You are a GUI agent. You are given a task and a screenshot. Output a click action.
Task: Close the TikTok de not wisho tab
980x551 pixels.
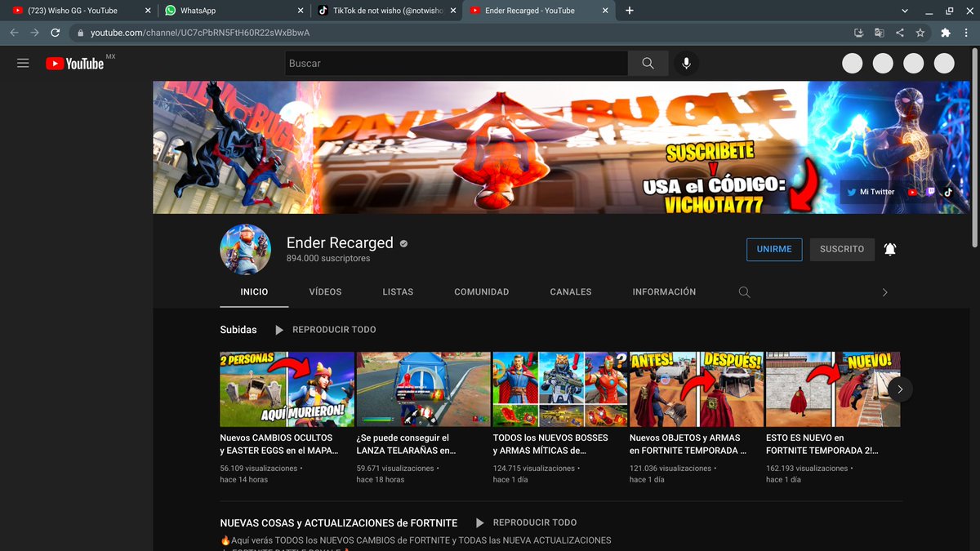click(452, 11)
